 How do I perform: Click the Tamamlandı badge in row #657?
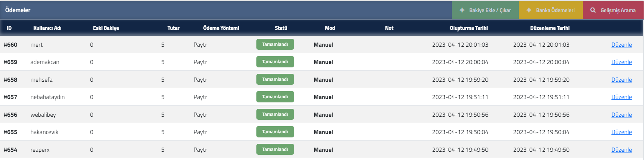(275, 97)
